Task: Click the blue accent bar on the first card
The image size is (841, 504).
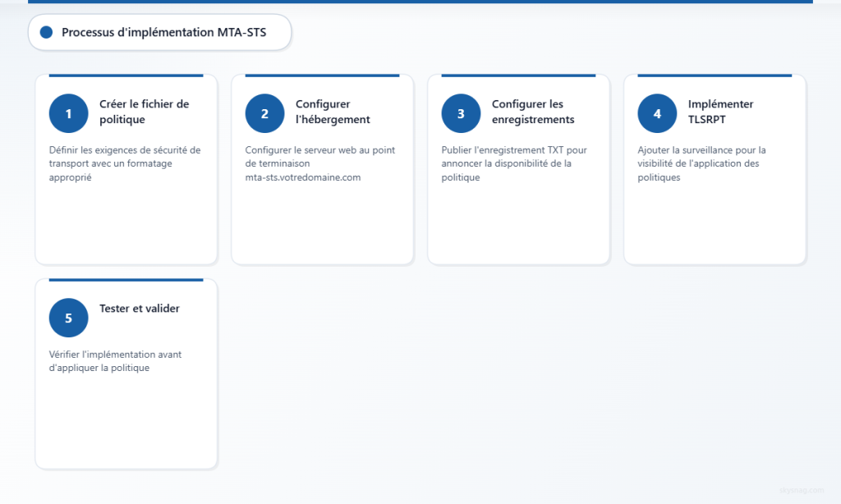Action: 126,75
